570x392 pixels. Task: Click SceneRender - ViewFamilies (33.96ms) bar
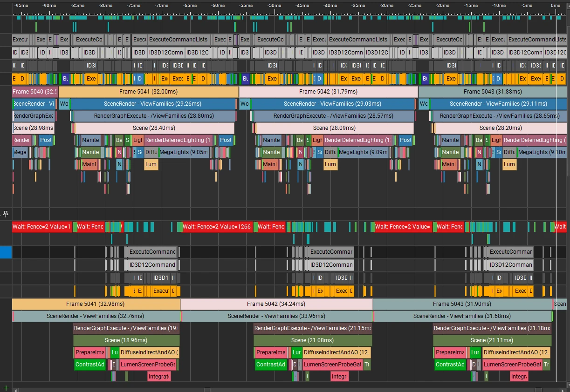pyautogui.click(x=277, y=316)
